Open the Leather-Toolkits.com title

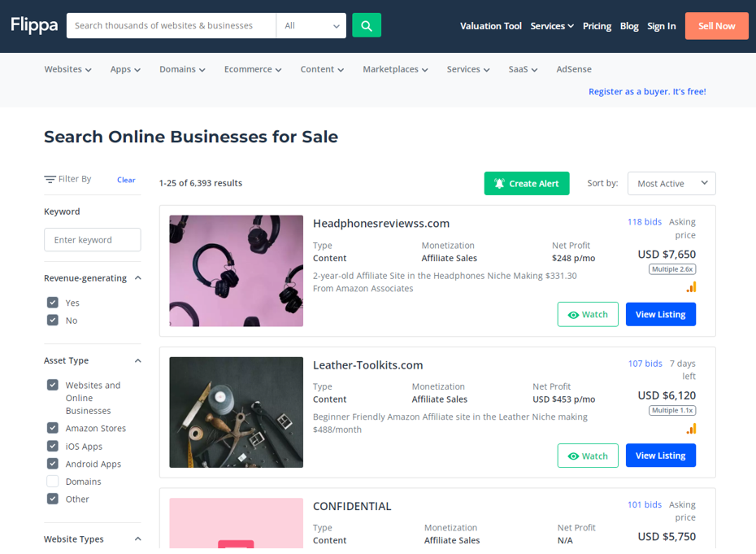pyautogui.click(x=368, y=364)
